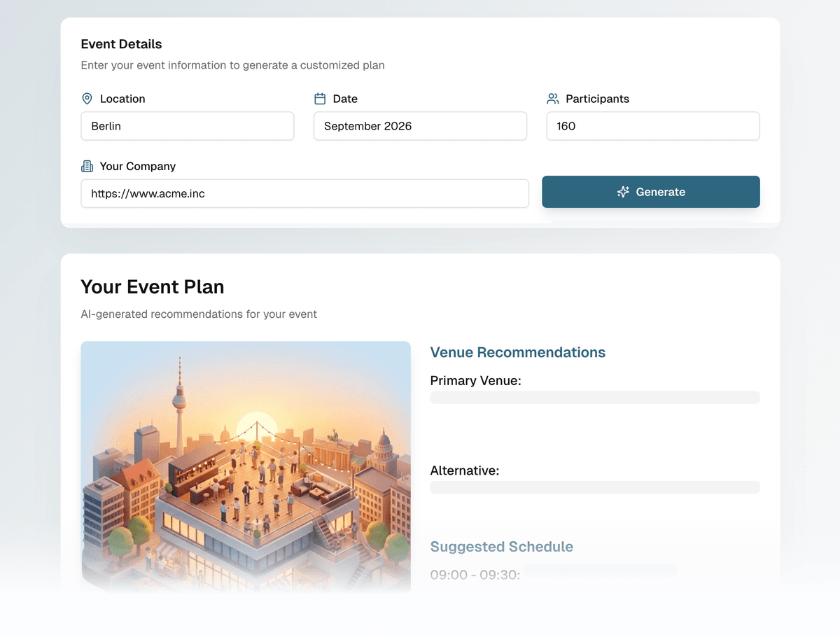Click the Your Event Plan title
Screen dimensions: 840x635
[152, 287]
